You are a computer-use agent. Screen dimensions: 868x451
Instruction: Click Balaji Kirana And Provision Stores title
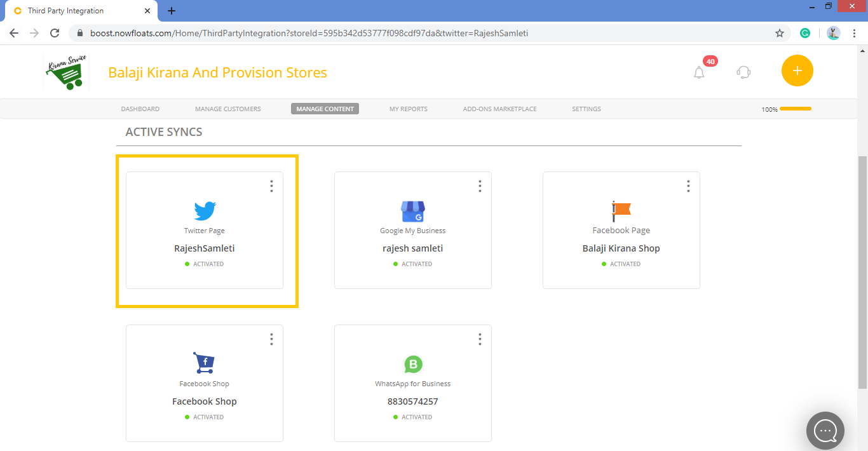(217, 72)
